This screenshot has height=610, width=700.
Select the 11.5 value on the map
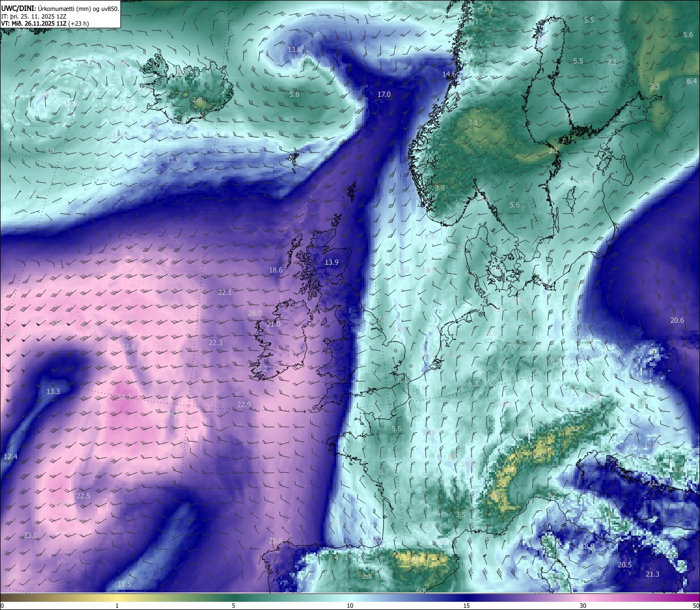point(124,584)
